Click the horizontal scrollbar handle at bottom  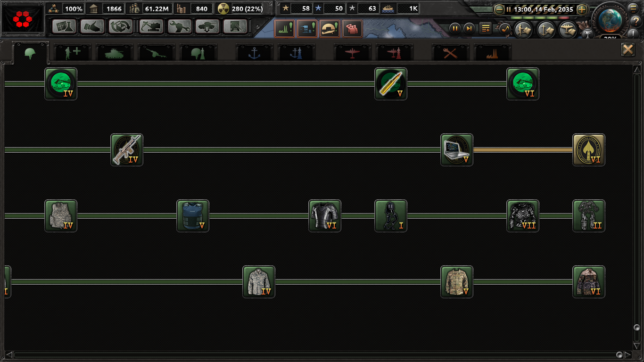click(619, 354)
